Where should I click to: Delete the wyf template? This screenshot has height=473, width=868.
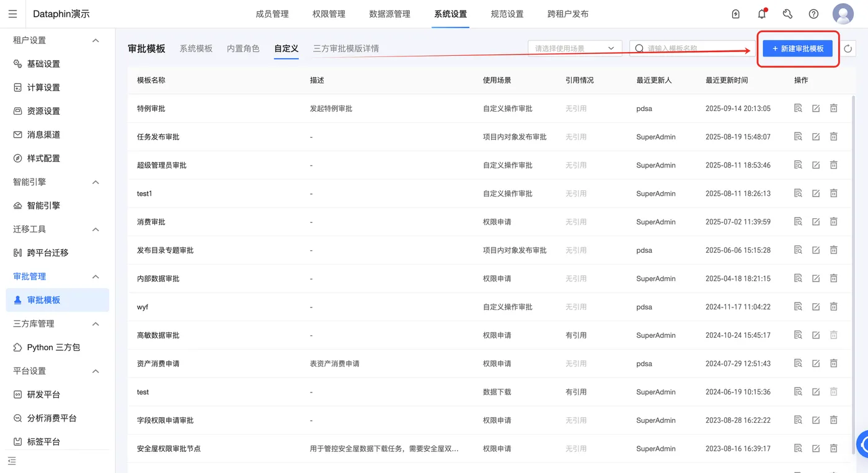pos(834,307)
